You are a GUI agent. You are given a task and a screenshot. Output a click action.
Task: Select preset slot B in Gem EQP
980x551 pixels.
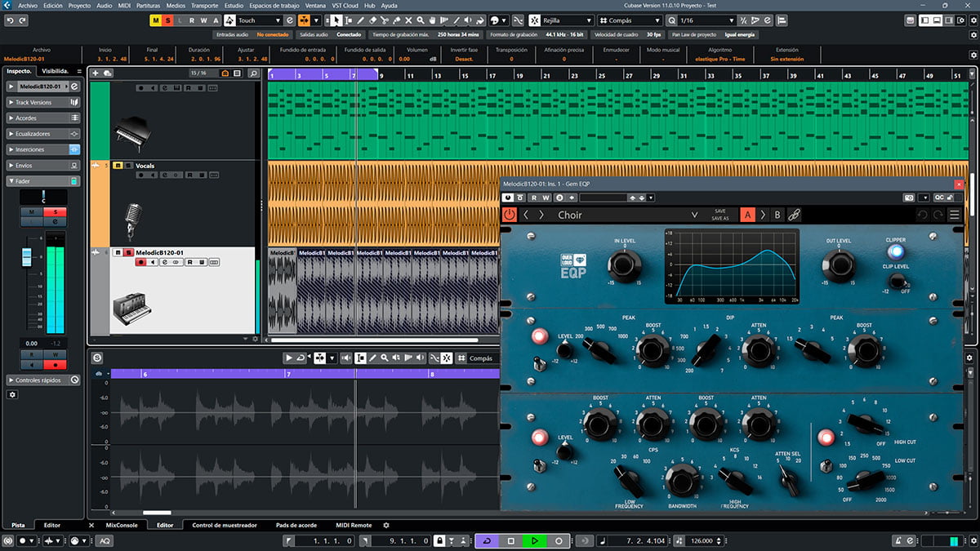click(777, 215)
